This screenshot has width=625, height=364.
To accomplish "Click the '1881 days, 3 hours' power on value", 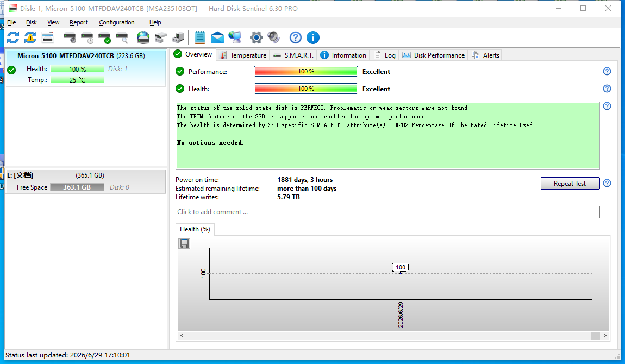I will (x=305, y=180).
